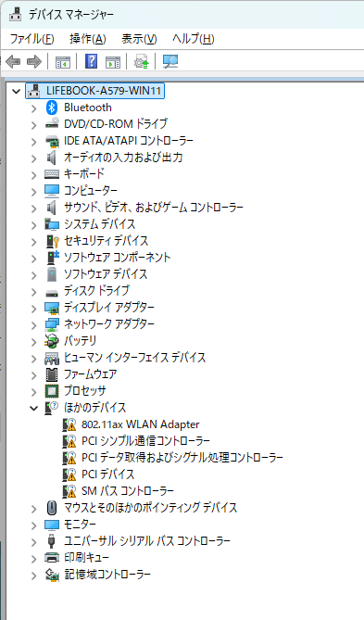Image resolution: width=364 pixels, height=620 pixels.
Task: Click the ネットワーク アダプター icon
Action: pos(51,324)
